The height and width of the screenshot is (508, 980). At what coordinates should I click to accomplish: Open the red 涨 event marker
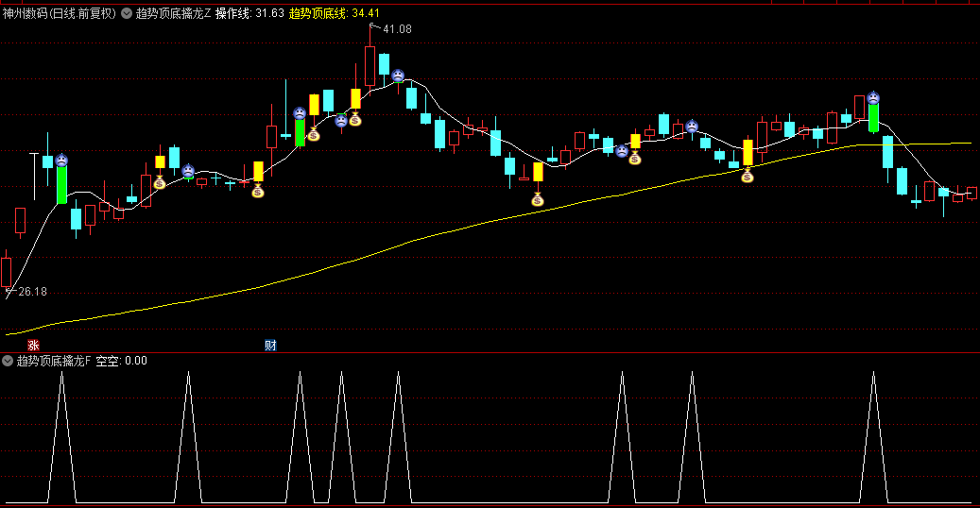33,345
